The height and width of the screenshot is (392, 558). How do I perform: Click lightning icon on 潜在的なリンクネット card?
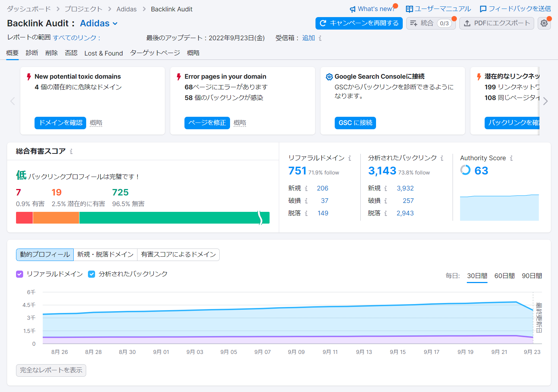(479, 77)
